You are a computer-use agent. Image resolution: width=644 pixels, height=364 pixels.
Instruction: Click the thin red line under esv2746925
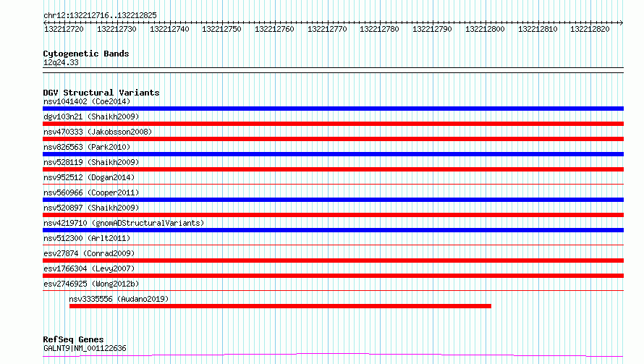click(333, 290)
